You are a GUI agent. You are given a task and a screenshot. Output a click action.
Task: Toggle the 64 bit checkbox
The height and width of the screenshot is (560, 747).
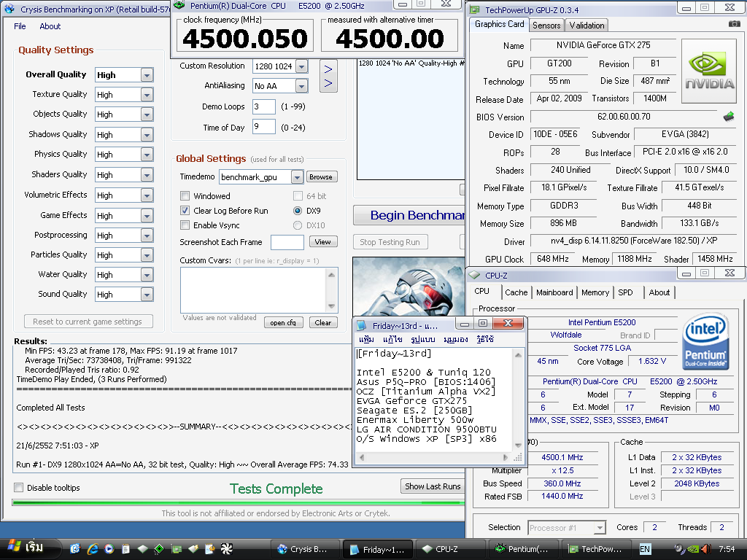(298, 195)
